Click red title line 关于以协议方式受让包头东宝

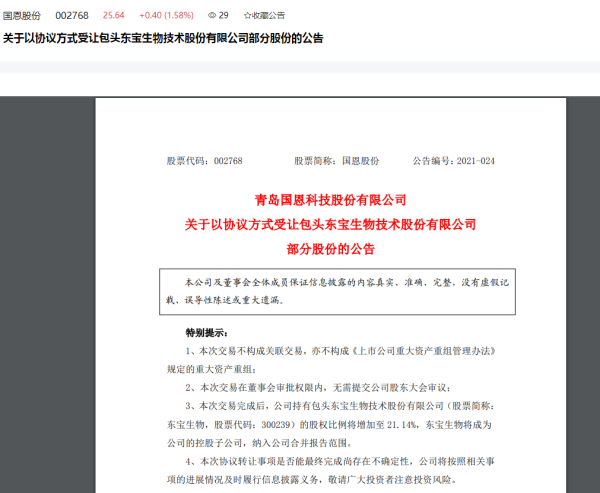pyautogui.click(x=331, y=224)
